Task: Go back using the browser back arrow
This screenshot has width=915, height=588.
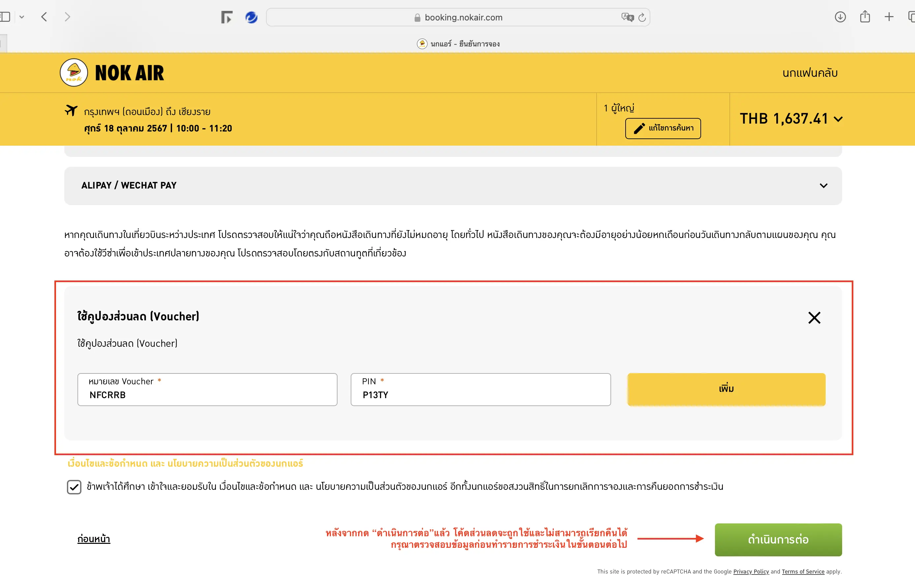Action: (x=44, y=17)
